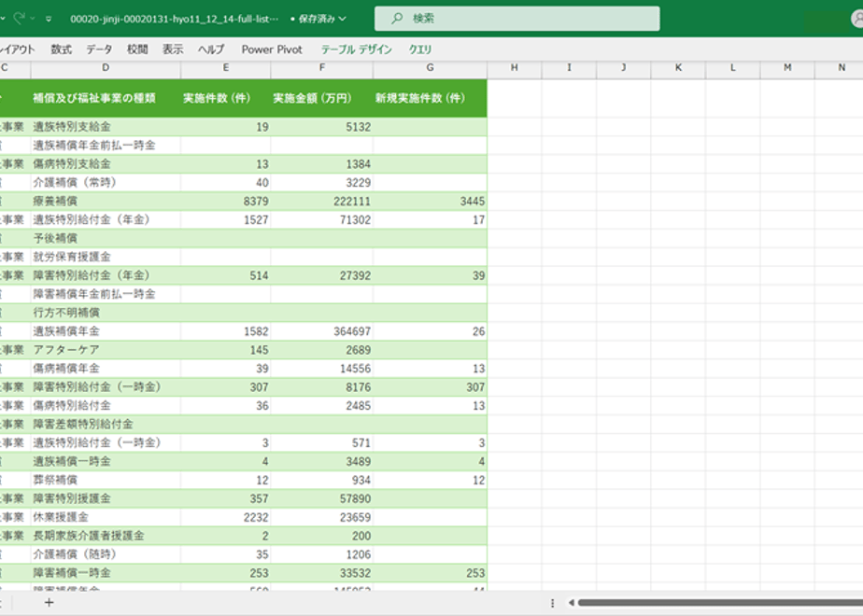Screen dimensions: 863x616
Task: Select the cell containing 3445
Action: (430, 202)
